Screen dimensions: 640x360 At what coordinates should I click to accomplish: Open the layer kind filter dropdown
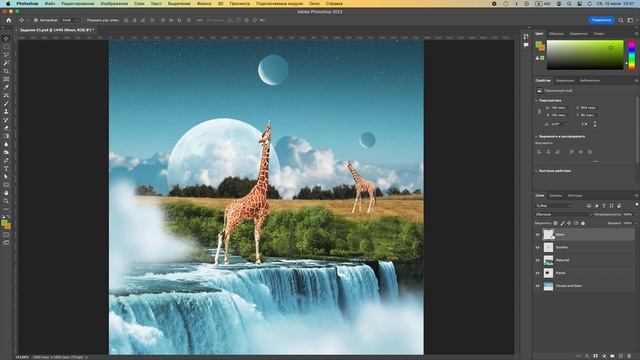point(554,206)
